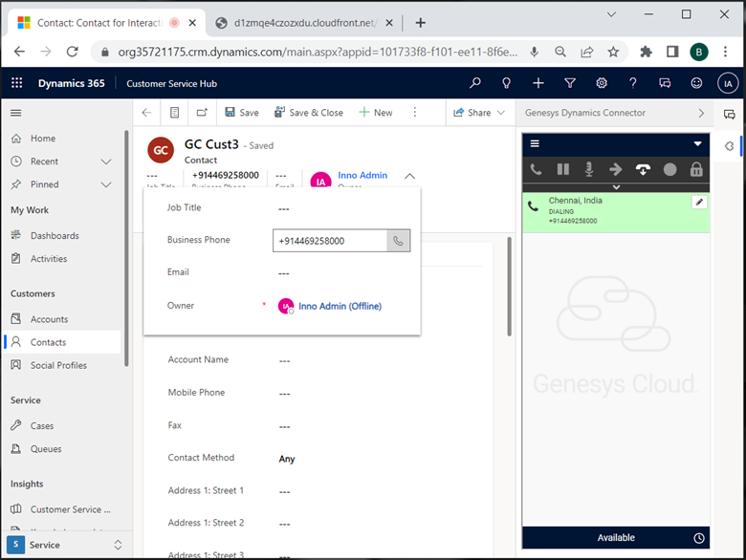Open the Genesys hamburger menu
This screenshot has height=560, width=746.
coord(535,143)
